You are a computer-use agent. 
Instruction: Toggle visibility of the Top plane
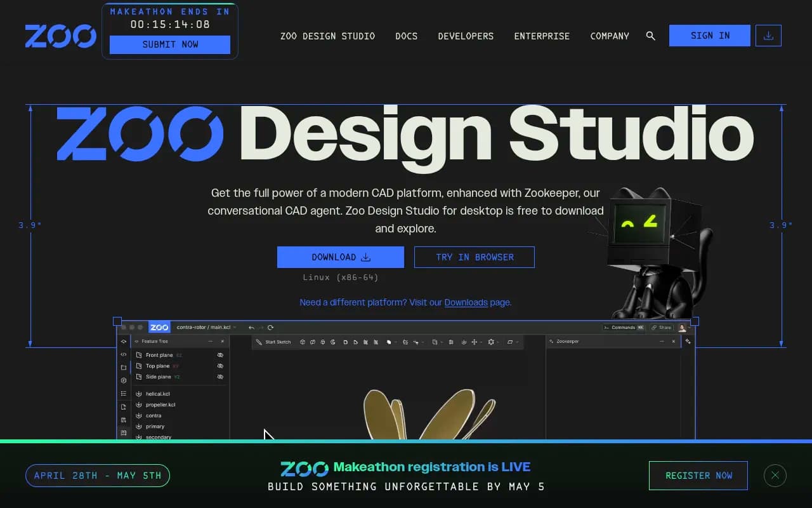coord(220,366)
